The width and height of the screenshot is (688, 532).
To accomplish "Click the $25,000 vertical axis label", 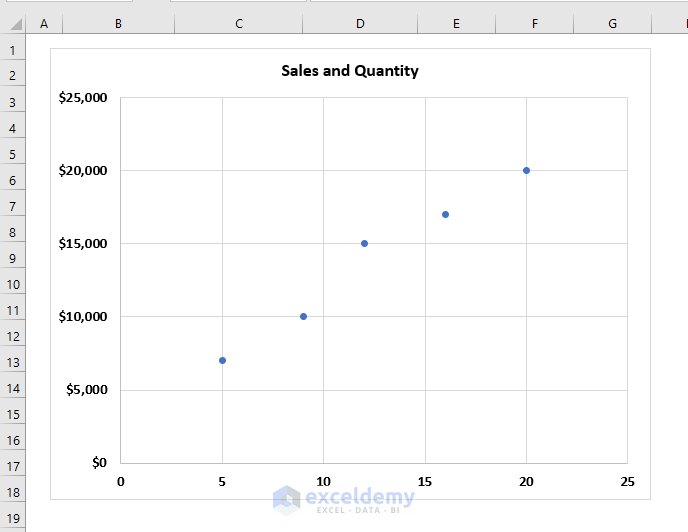I will [x=83, y=97].
